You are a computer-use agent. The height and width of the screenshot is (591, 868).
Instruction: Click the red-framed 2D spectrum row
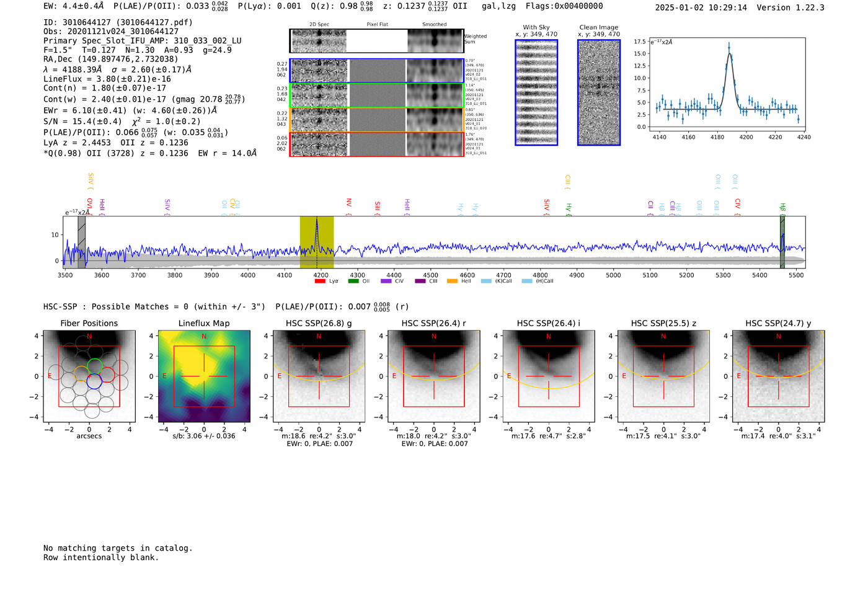point(377,144)
